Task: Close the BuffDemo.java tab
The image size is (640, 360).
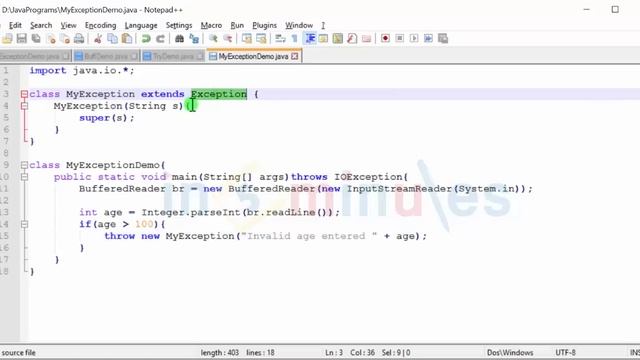Action: tap(134, 56)
